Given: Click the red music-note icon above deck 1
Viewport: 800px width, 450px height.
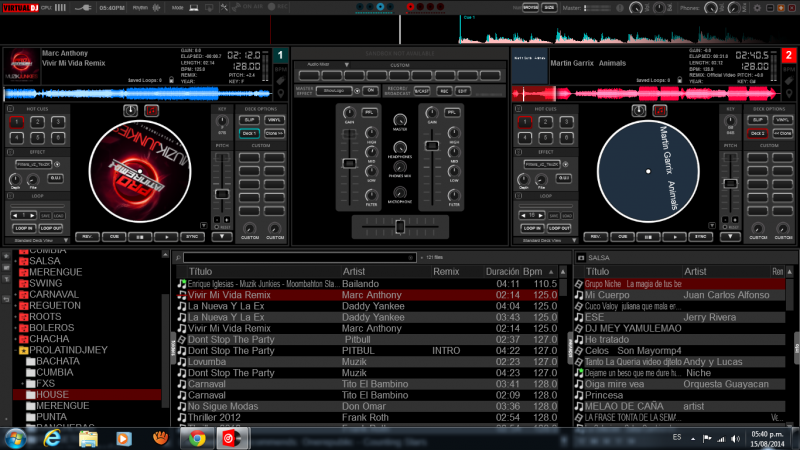Looking at the screenshot, I should (x=152, y=110).
